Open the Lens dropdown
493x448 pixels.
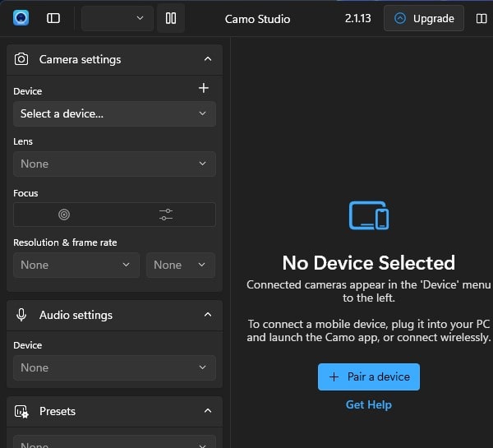114,164
